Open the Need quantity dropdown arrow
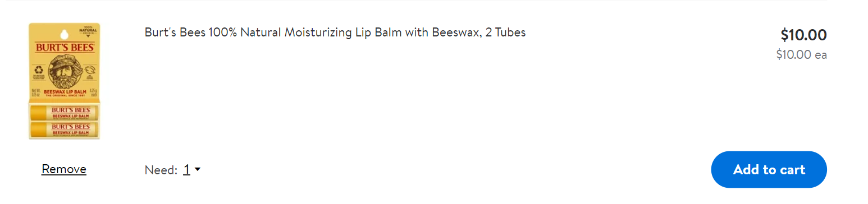Viewport: 868px width, 204px height. pyautogui.click(x=198, y=169)
